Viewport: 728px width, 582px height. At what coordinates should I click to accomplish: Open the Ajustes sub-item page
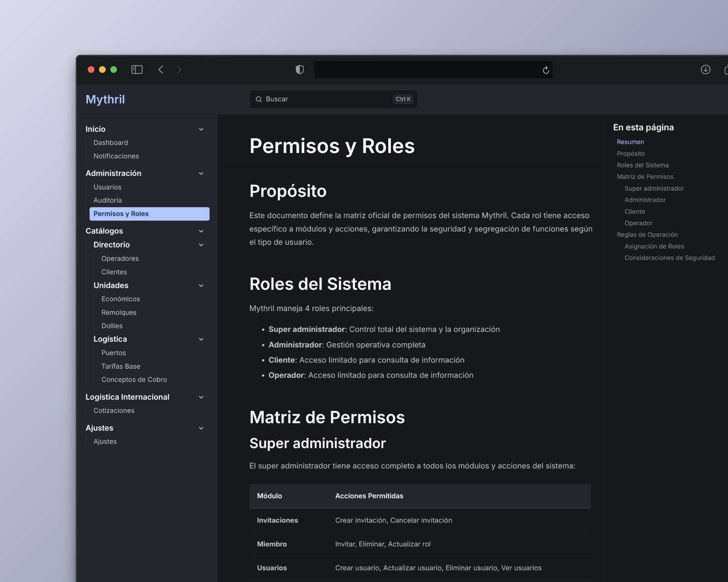(105, 442)
